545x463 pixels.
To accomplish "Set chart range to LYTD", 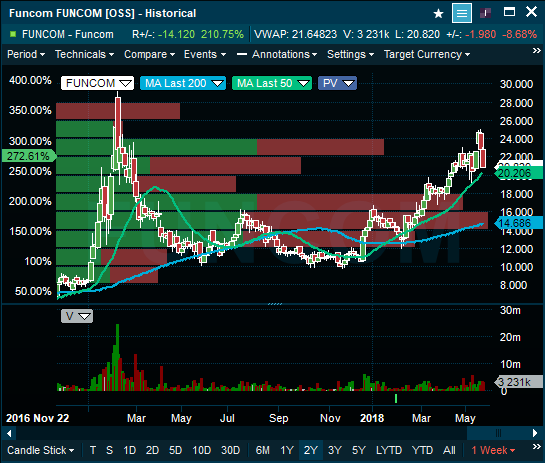I will [x=389, y=450].
